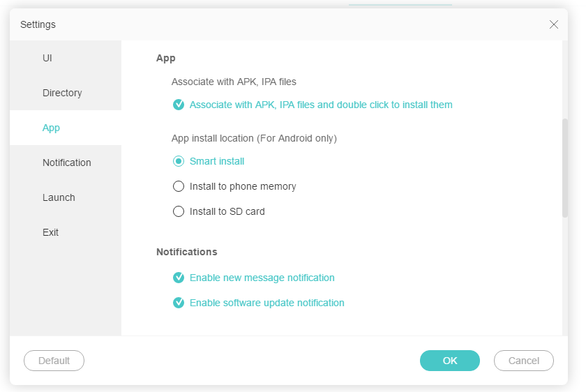Click the Associate with APK, IPA double-click label
586x392 pixels.
click(x=321, y=105)
